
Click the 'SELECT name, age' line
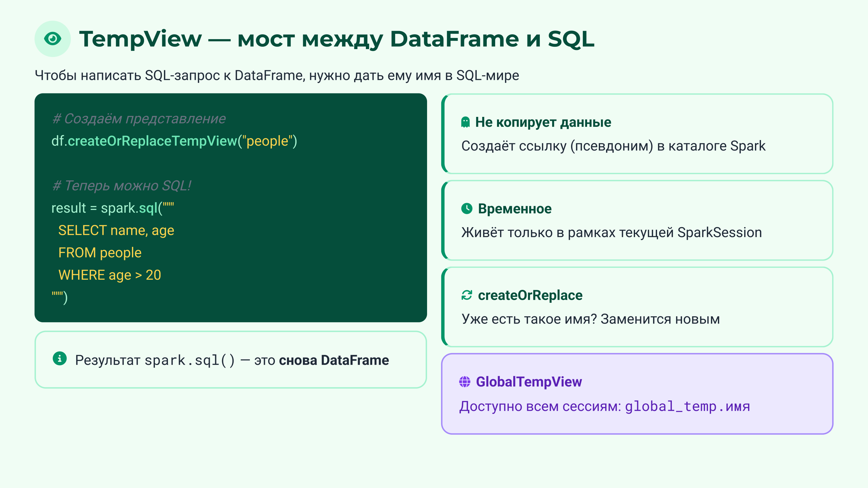pos(116,230)
